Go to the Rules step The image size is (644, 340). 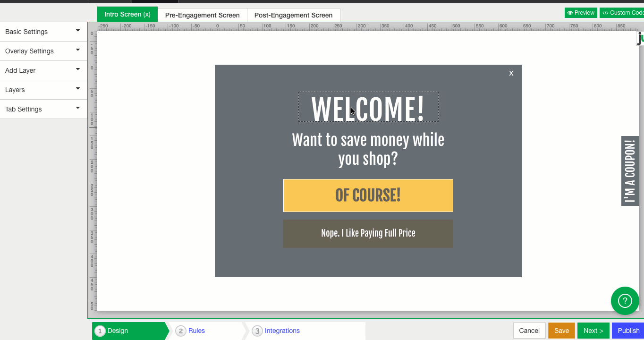pyautogui.click(x=196, y=331)
